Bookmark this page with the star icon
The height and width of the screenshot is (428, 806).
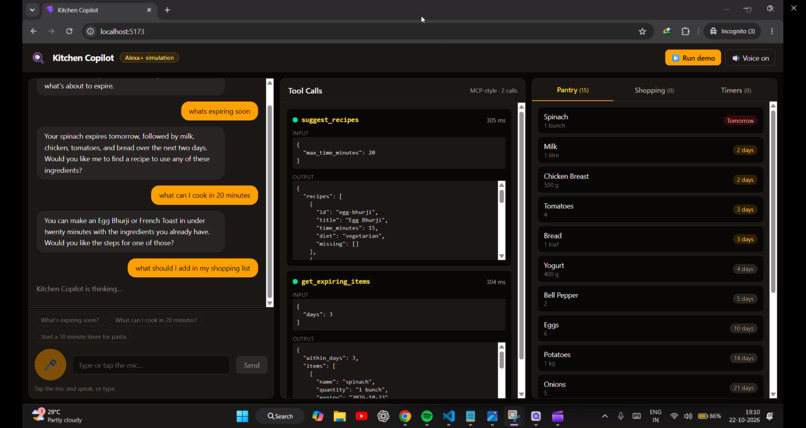[x=642, y=31]
